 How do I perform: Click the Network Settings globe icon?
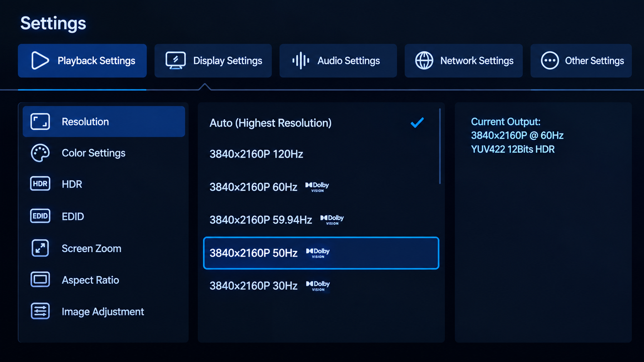tap(424, 60)
